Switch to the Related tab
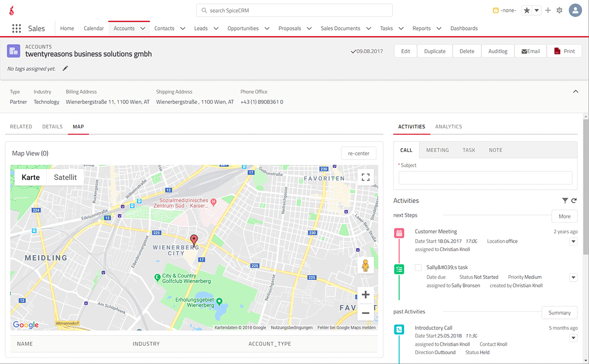The image size is (589, 364). tap(21, 127)
